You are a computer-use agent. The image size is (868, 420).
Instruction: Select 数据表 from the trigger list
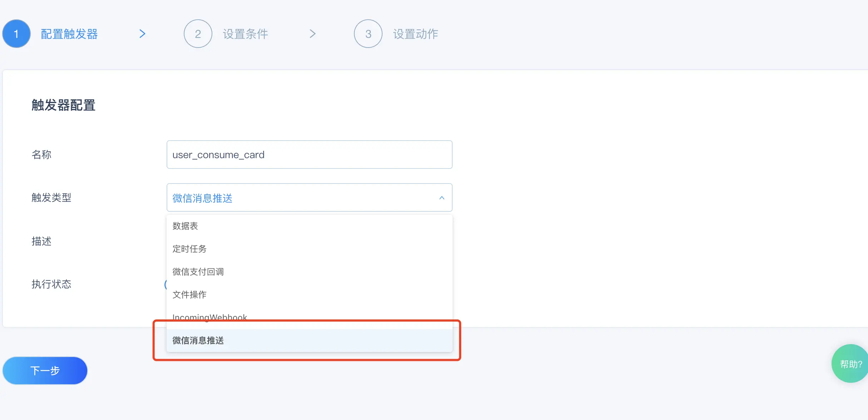tap(185, 226)
